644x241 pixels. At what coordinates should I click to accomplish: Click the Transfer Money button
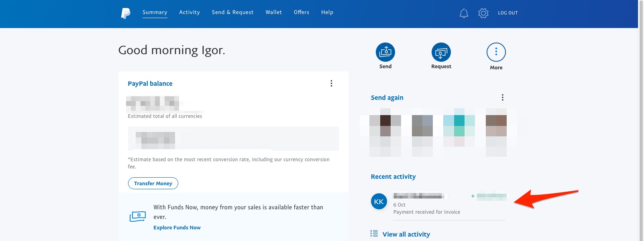pos(153,183)
